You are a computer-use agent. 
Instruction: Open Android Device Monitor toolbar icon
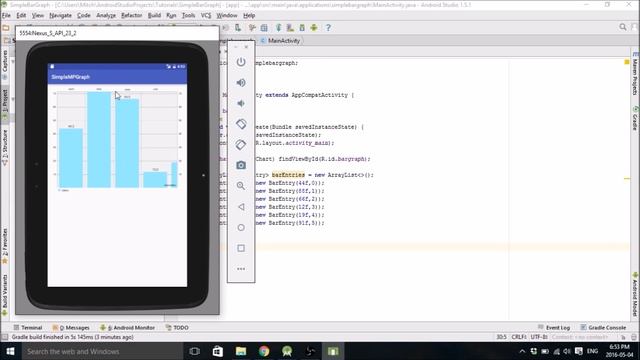[x=313, y=28]
